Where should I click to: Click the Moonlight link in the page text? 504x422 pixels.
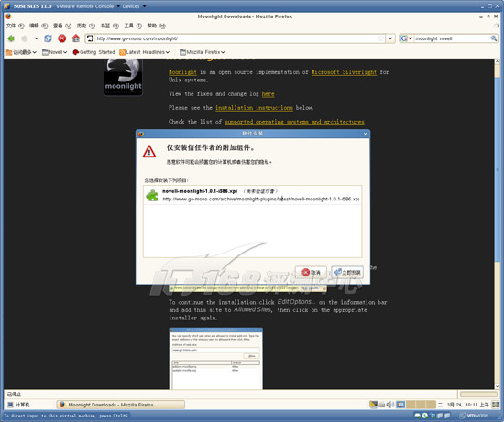[x=182, y=72]
